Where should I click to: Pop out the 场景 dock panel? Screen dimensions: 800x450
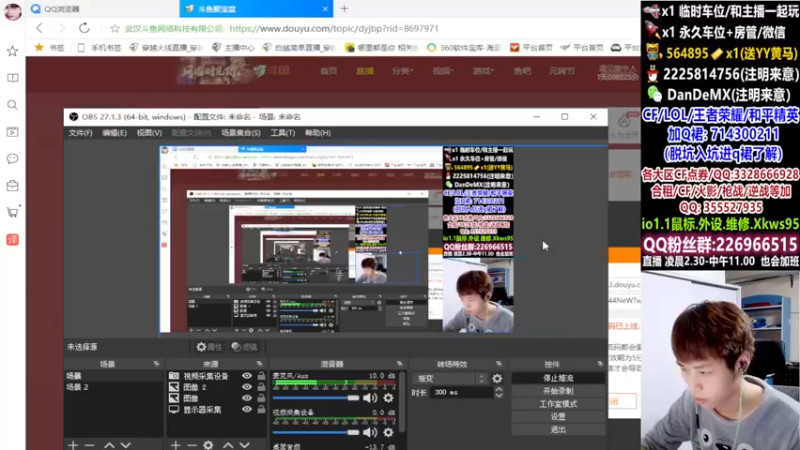pyautogui.click(x=157, y=364)
